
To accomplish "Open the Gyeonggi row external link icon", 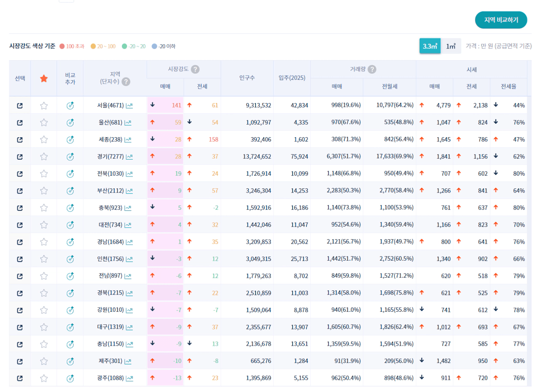I will (x=20, y=157).
